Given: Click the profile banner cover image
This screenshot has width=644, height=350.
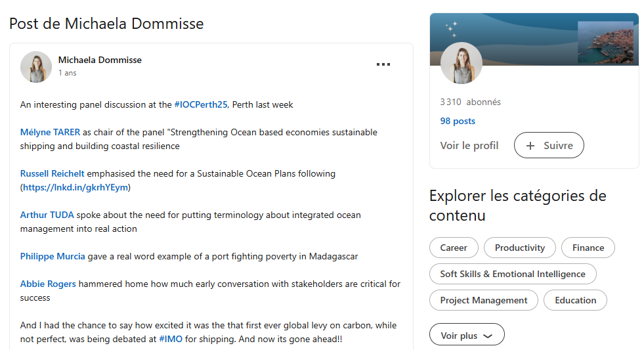Looking at the screenshot, I should point(534,39).
